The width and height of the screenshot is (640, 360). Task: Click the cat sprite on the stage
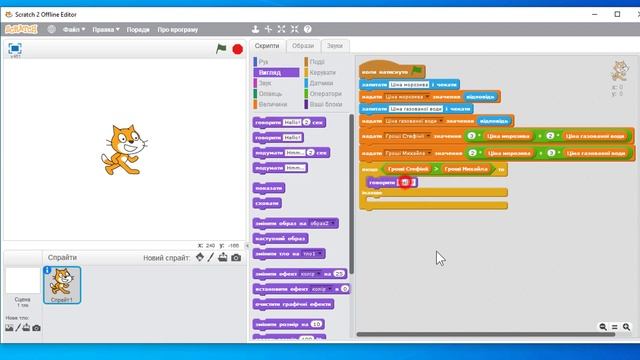[124, 150]
